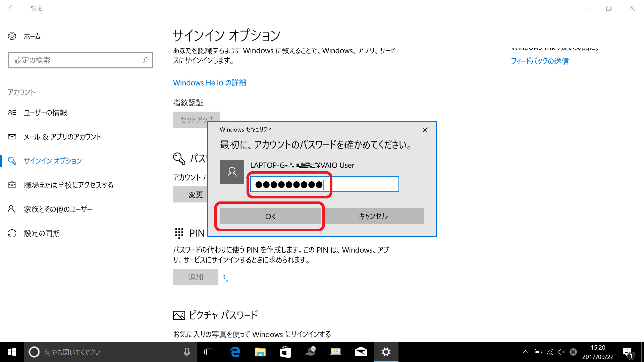Click the system tray icon right of the volume icon

click(573, 352)
